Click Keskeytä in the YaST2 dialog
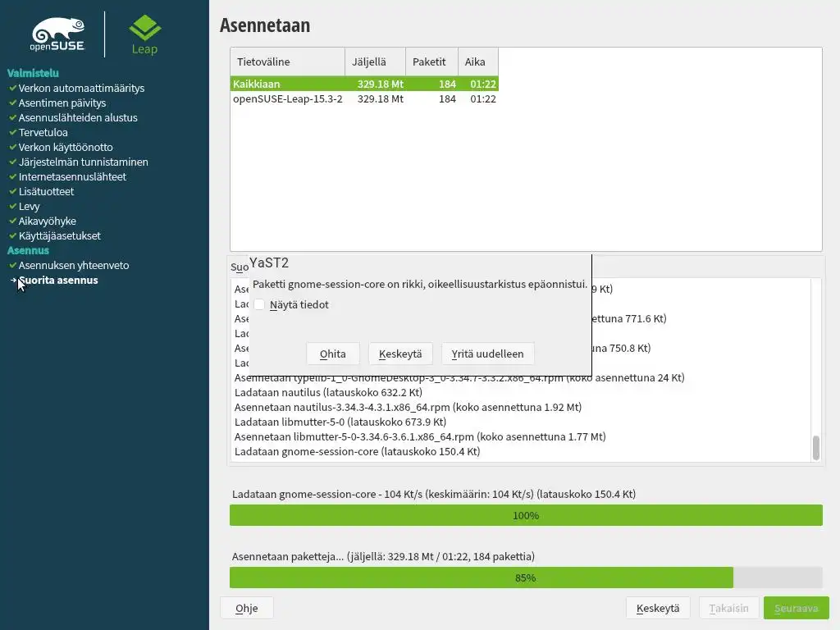The height and width of the screenshot is (630, 840). click(x=400, y=354)
